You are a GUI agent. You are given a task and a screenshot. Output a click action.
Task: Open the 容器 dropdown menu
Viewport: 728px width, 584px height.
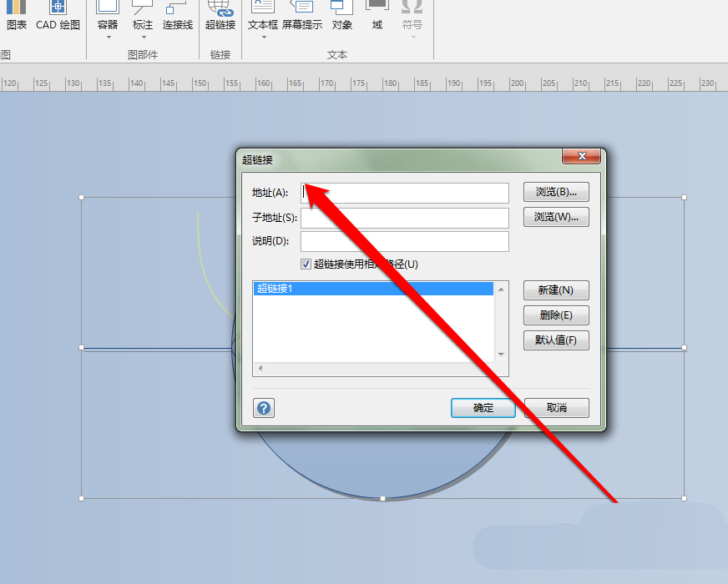tap(107, 35)
